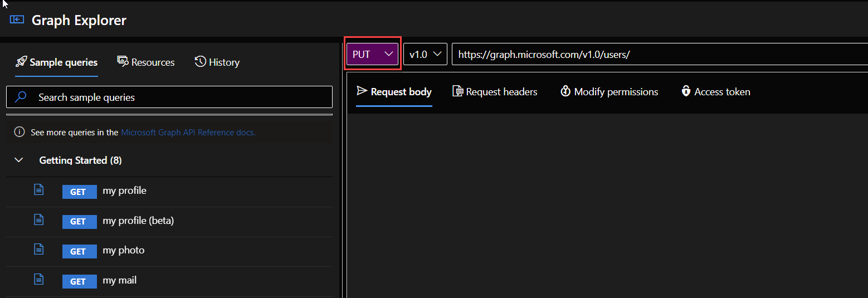Click document icon beside my photo
This screenshot has width=868, height=298.
pos(39,250)
